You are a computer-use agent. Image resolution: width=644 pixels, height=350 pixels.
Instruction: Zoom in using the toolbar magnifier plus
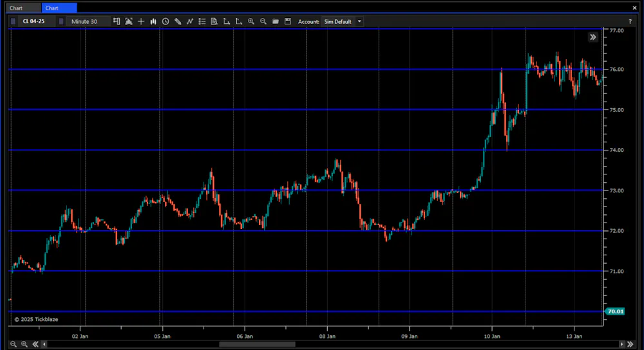(251, 21)
